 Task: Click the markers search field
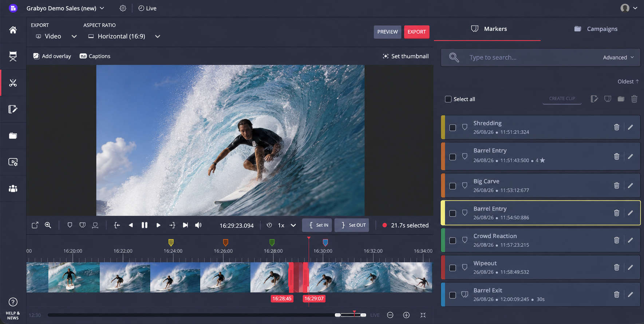[x=540, y=58]
